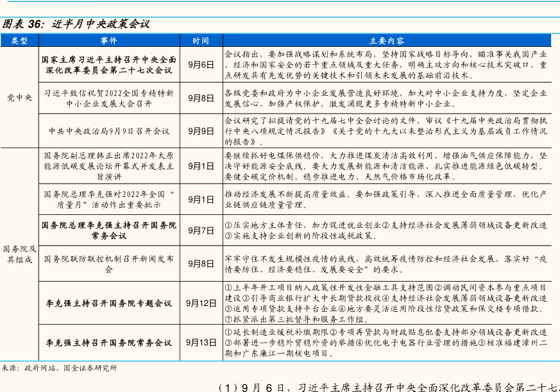Click the table title 图表 36: 近半月中央政策会议
Viewport: 560px width, 392px height.
76,24
